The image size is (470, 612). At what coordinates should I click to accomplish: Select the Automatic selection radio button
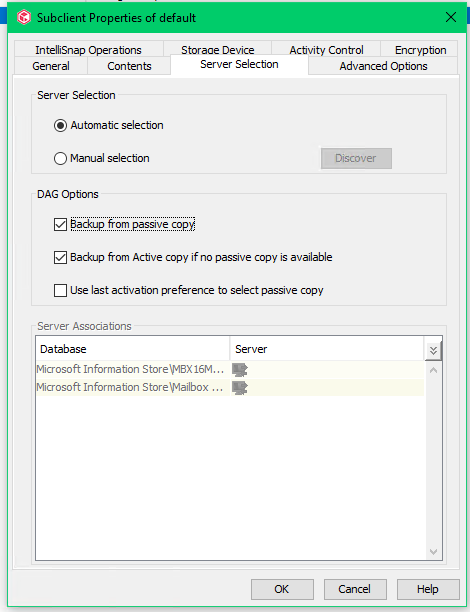60,126
